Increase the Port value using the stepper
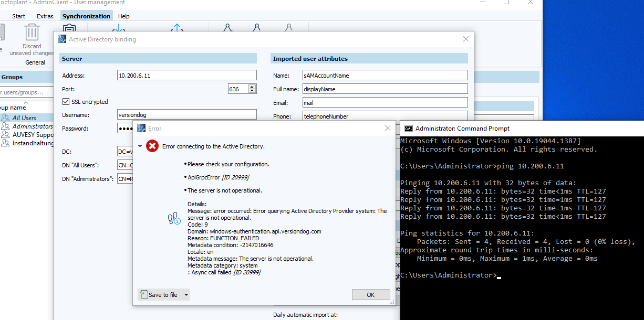The width and height of the screenshot is (644, 320). (x=251, y=87)
